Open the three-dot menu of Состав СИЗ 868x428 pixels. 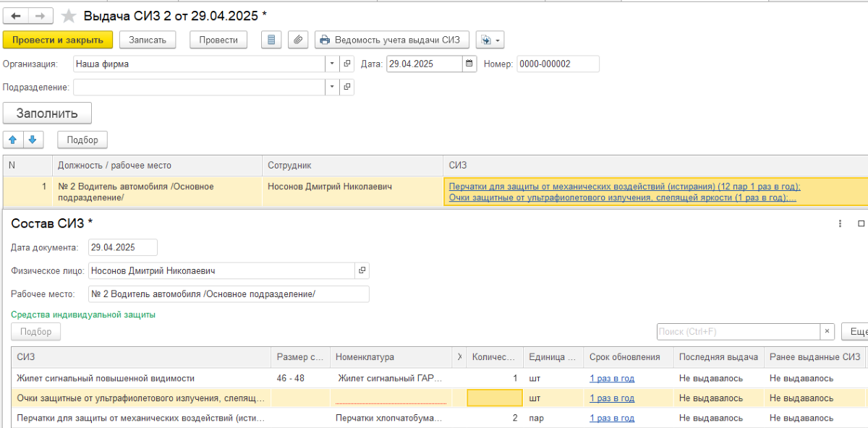click(840, 224)
